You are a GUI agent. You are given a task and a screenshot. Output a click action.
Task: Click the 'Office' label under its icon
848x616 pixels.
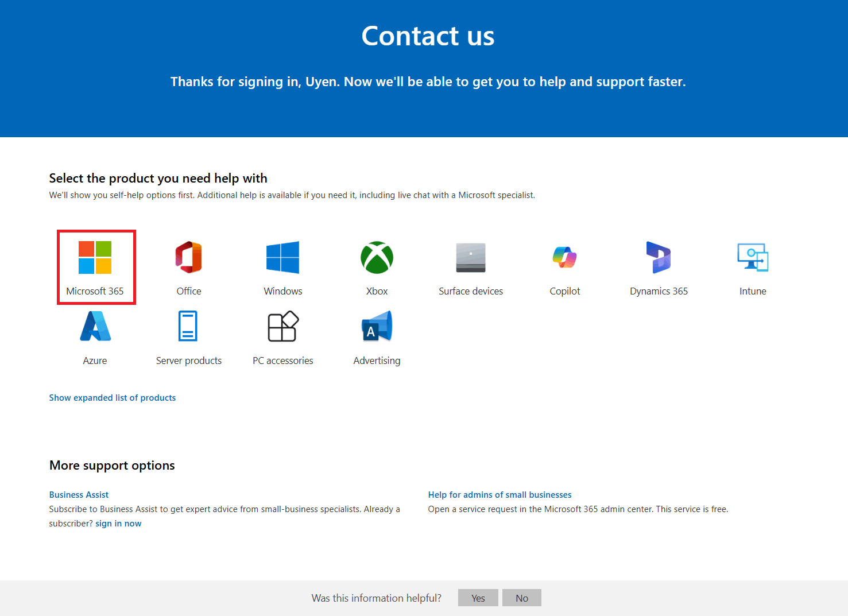point(189,291)
